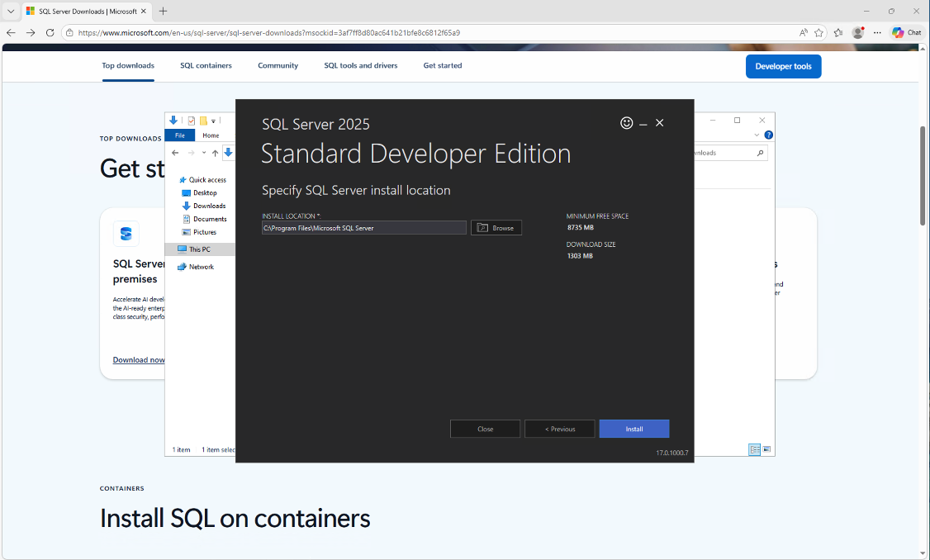Click the browser back arrow
The width and height of the screenshot is (930, 560).
pyautogui.click(x=12, y=33)
